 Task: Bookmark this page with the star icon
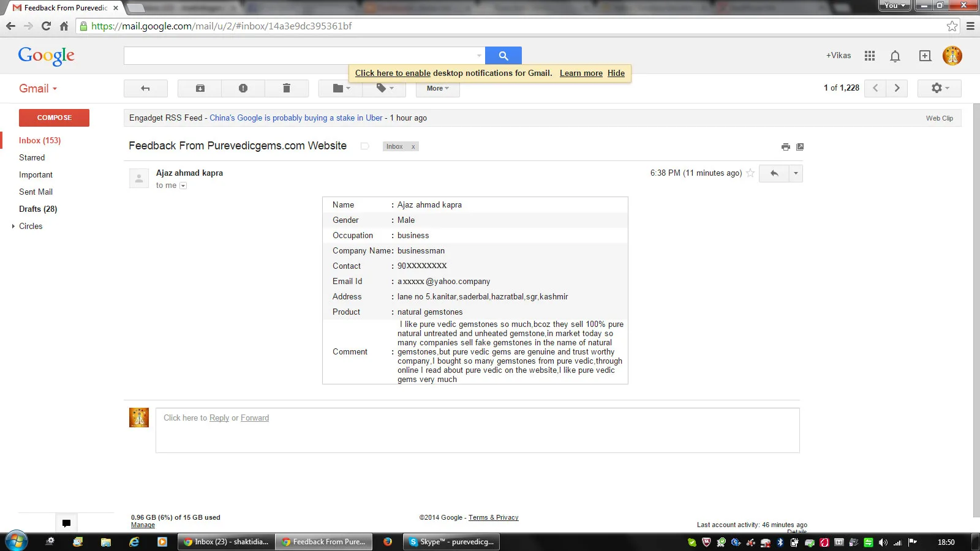[x=952, y=26]
